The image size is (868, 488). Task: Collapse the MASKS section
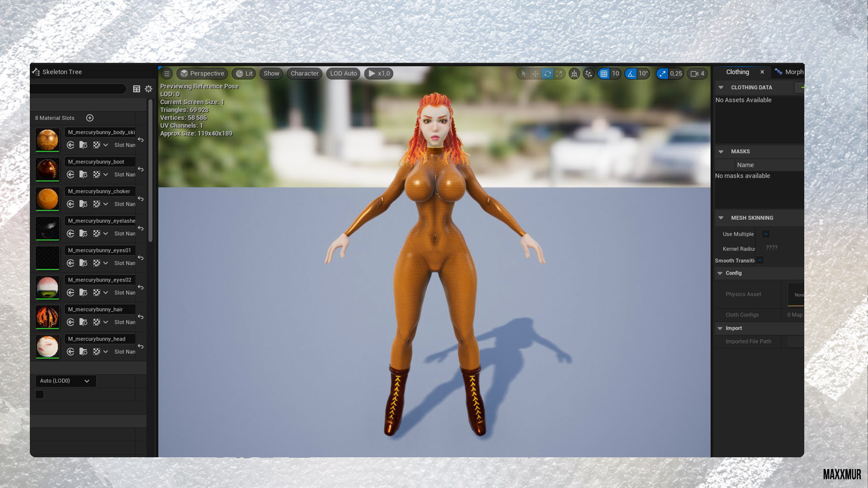coord(721,152)
